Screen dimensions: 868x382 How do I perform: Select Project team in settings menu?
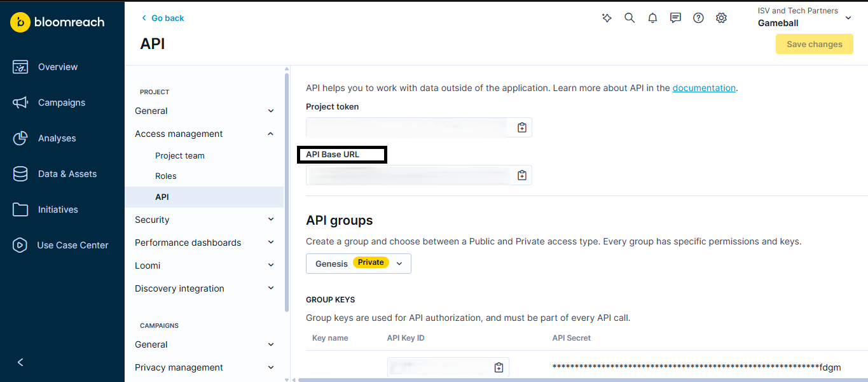coord(180,155)
